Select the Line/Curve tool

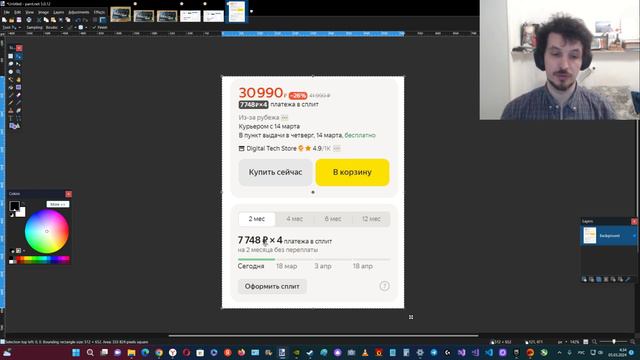[x=18, y=118]
